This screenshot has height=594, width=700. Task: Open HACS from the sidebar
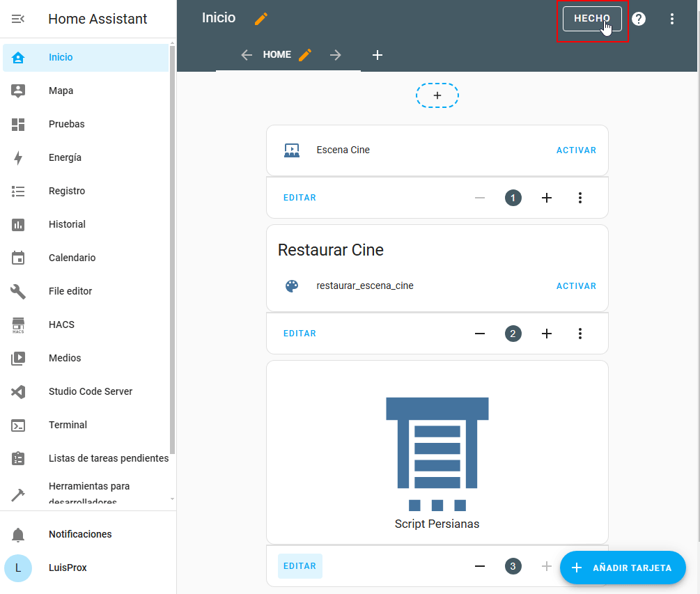(x=61, y=325)
